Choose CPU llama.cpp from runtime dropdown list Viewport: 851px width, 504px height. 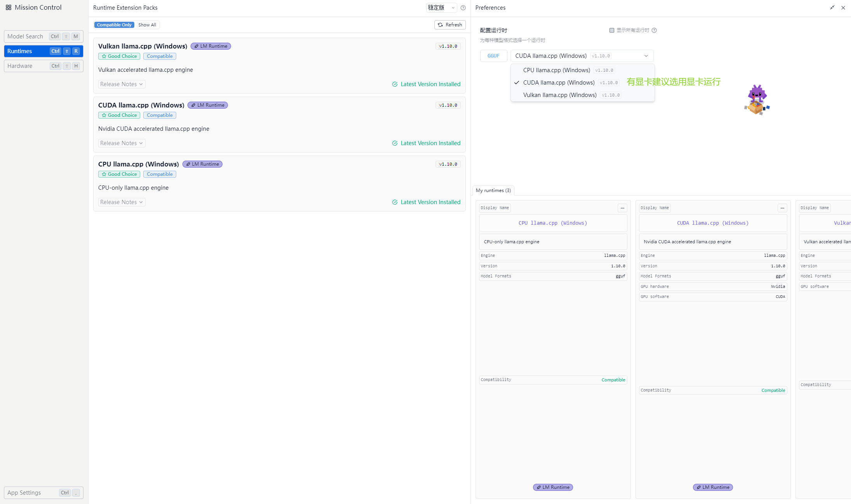click(556, 70)
